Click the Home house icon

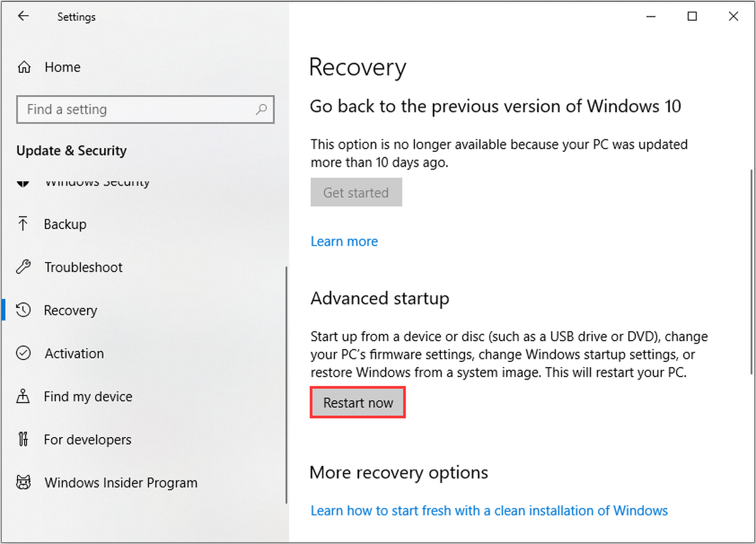pos(24,67)
